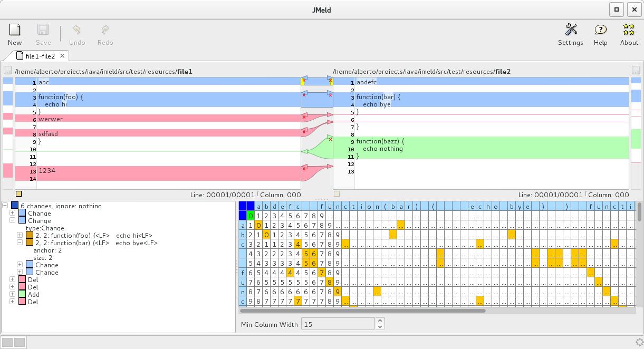Click the save icon beside file2 path
The width and height of the screenshot is (644, 349).
coord(636,70)
